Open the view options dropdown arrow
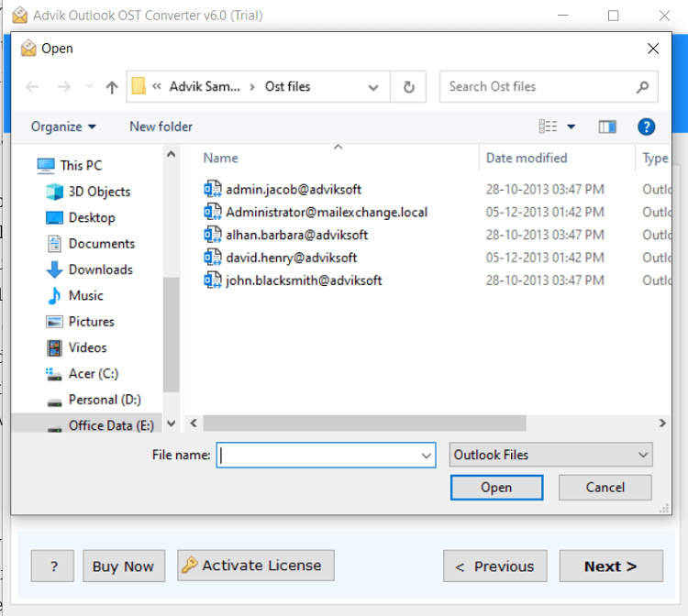Viewport: 688px width, 616px height. tap(571, 127)
